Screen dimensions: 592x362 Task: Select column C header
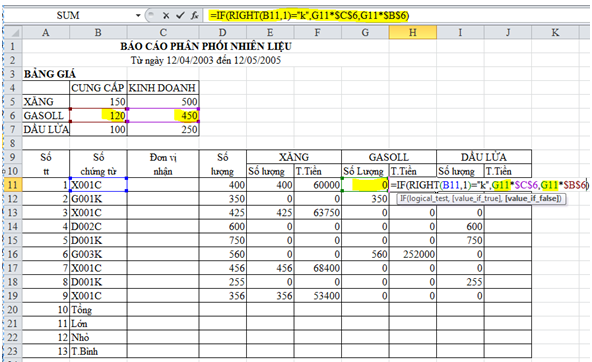click(163, 32)
